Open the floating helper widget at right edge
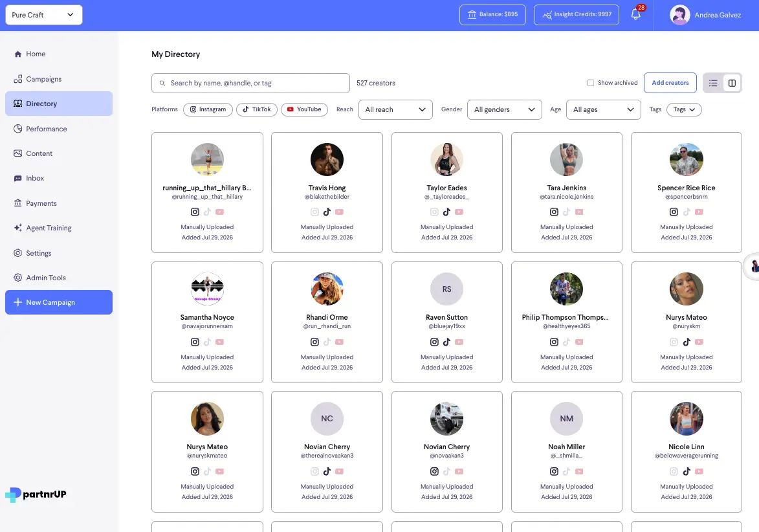Image resolution: width=759 pixels, height=532 pixels. 753,266
